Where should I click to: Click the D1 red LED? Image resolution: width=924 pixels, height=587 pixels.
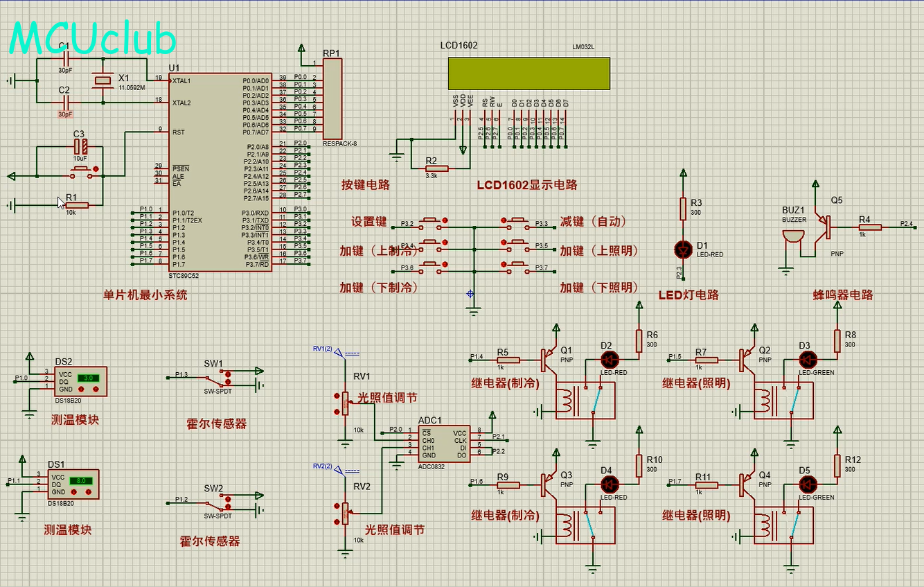[684, 247]
